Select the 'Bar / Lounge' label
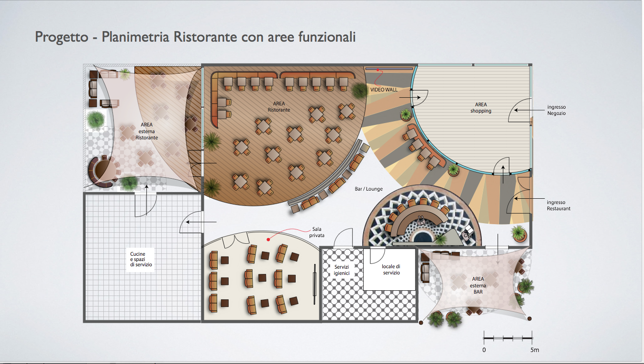 tap(369, 189)
